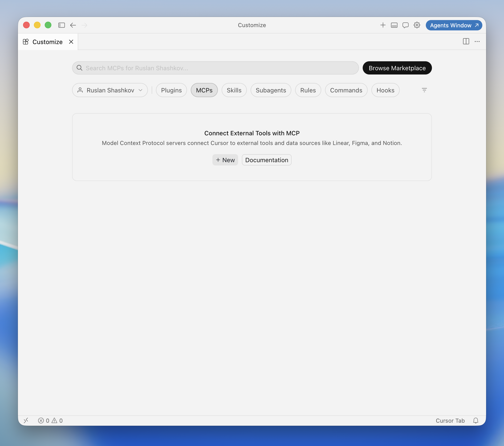Click Cursor Tab in status bar
Screen dimensions: 504x446
[x=450, y=420]
